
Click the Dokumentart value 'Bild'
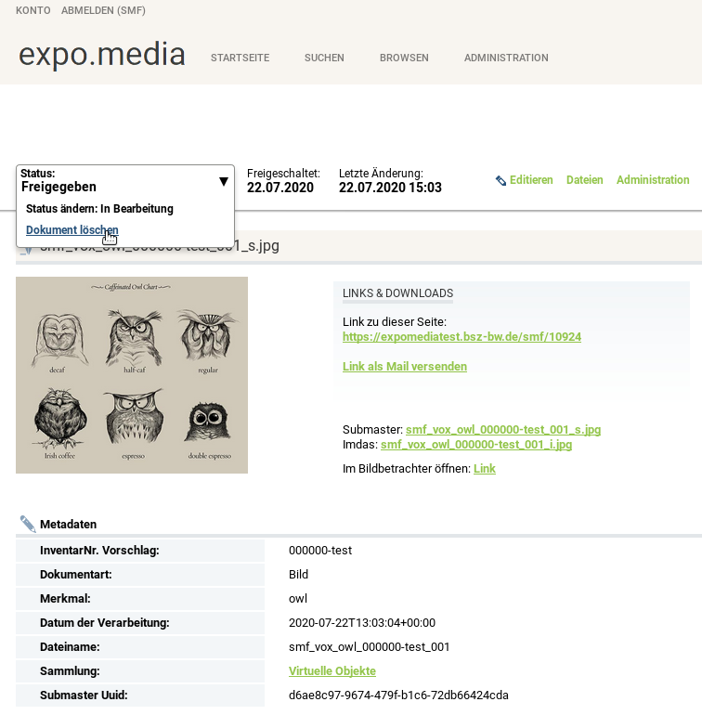[x=298, y=574]
